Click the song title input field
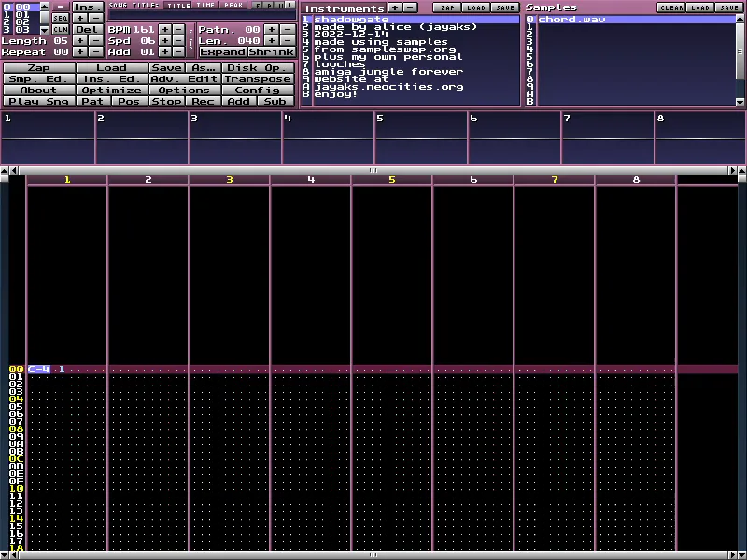This screenshot has width=747, height=560. click(x=202, y=15)
